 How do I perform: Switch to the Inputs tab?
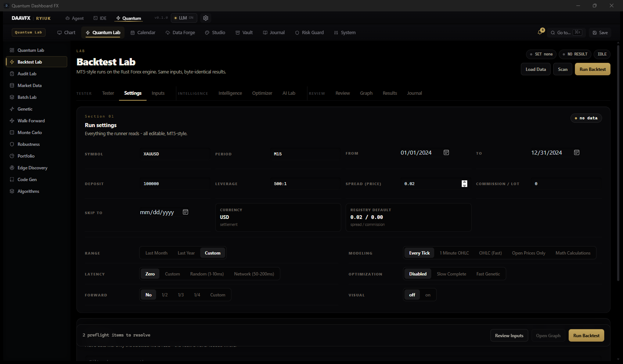coord(158,93)
